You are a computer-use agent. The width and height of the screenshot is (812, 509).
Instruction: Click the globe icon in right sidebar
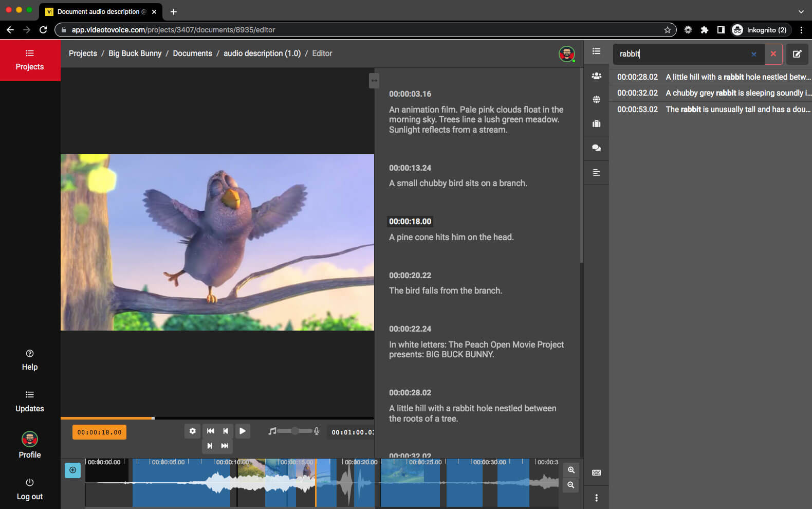point(596,99)
